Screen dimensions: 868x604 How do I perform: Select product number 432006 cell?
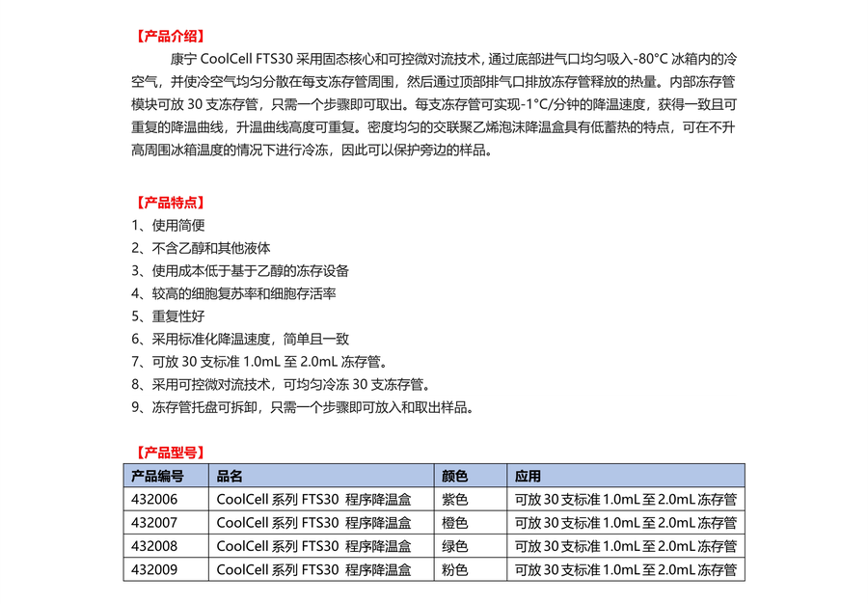coord(166,500)
